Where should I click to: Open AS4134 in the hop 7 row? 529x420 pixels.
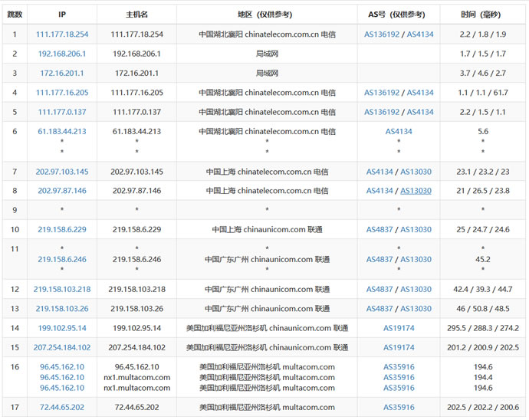[x=379, y=172]
